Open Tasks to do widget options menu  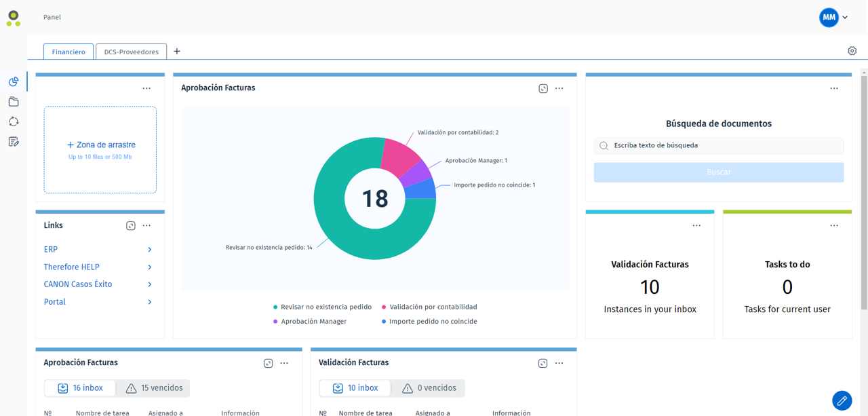(x=834, y=226)
